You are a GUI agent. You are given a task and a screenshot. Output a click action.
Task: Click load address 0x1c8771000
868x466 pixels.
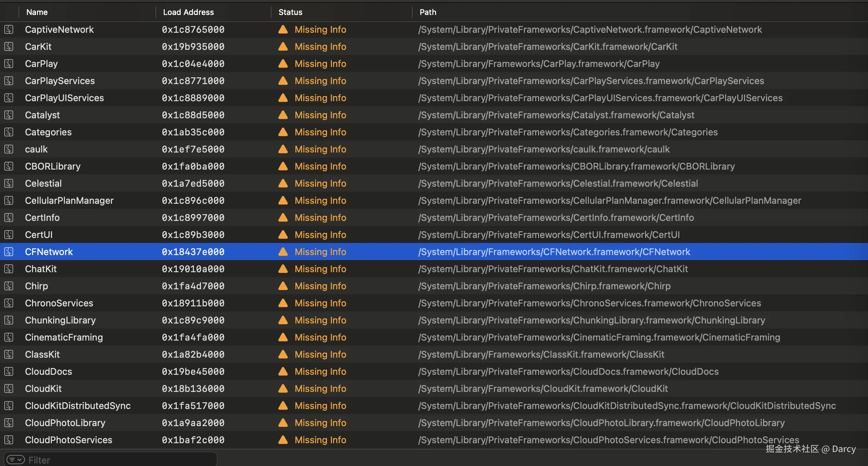193,81
